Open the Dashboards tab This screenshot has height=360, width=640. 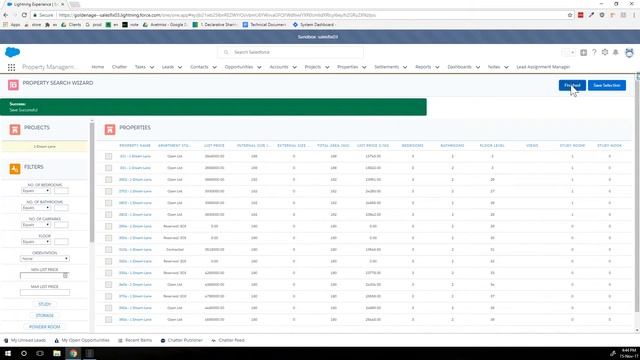coord(459,67)
